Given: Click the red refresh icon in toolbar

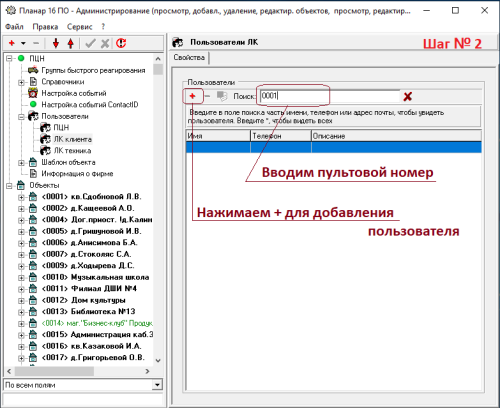Looking at the screenshot, I should pyautogui.click(x=121, y=43).
